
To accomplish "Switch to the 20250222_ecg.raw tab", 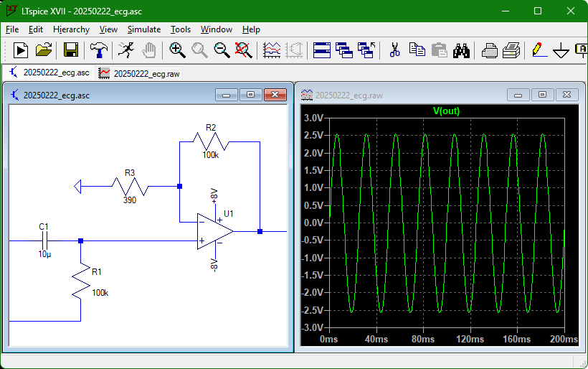I will 140,73.
